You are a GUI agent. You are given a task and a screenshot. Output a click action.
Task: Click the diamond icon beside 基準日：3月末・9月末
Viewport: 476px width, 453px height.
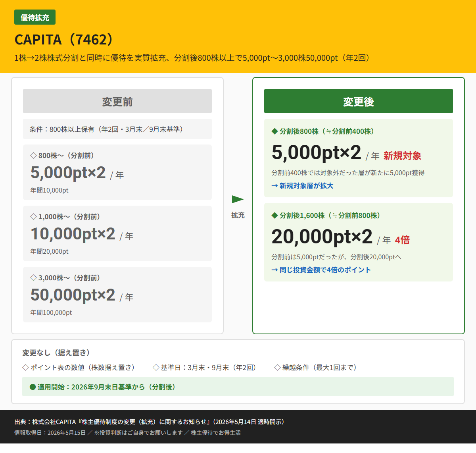point(156,367)
